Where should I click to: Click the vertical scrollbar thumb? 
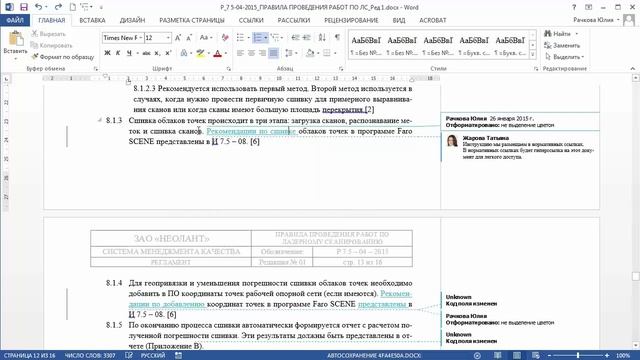636,277
